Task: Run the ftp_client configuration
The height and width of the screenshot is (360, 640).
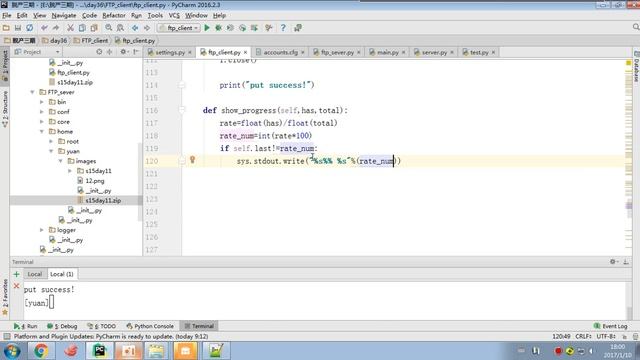Action: [x=207, y=28]
